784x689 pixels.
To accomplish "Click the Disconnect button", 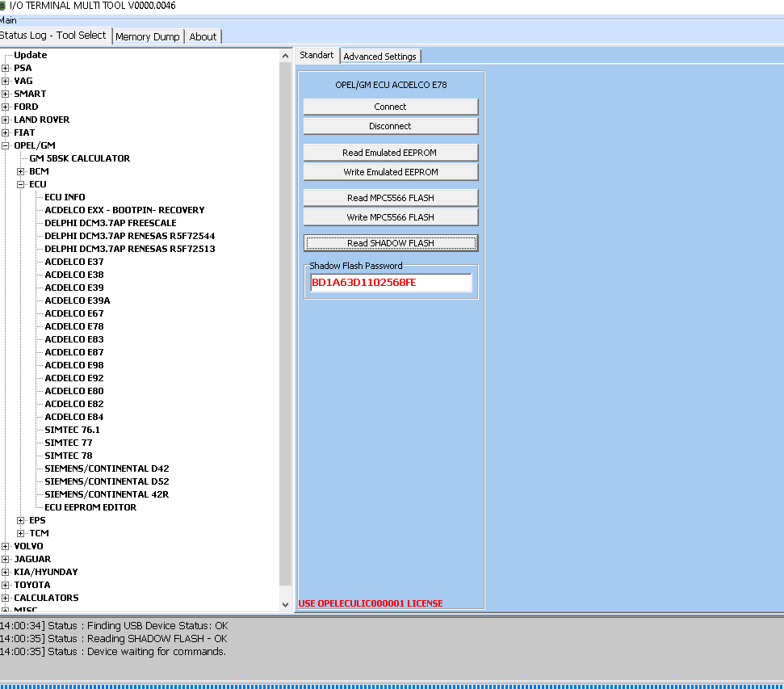I will click(x=391, y=126).
